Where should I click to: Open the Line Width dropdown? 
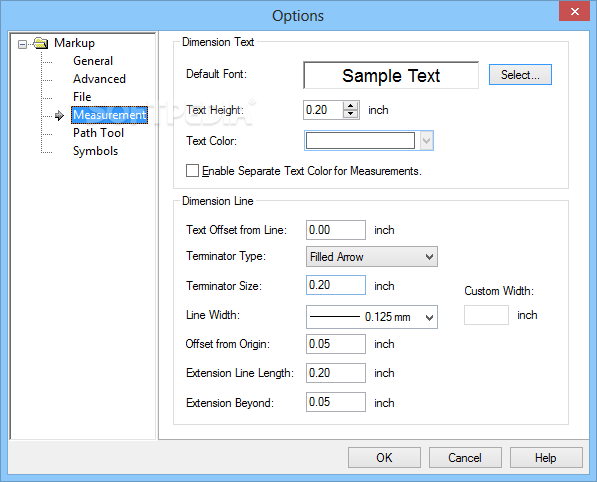(x=372, y=317)
